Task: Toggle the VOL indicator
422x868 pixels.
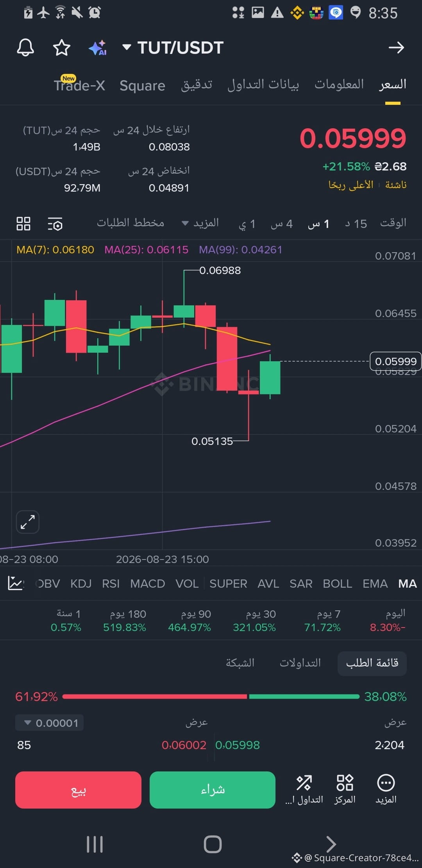Action: [187, 584]
